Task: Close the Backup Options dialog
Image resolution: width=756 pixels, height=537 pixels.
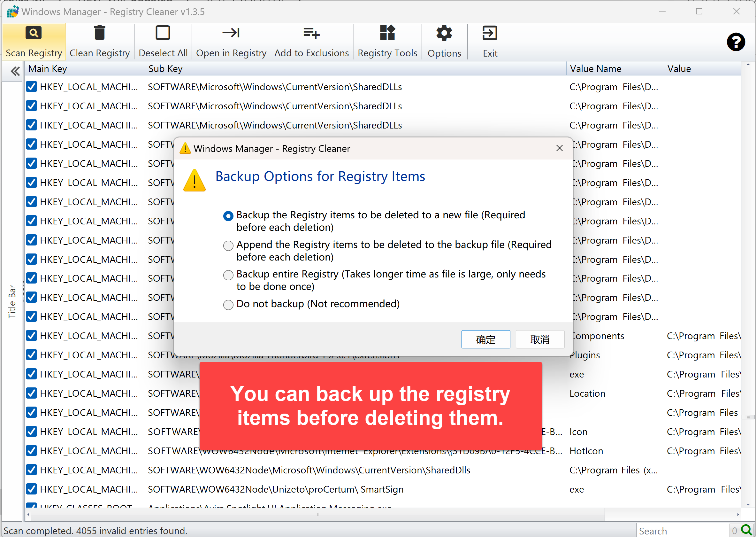Action: [559, 148]
